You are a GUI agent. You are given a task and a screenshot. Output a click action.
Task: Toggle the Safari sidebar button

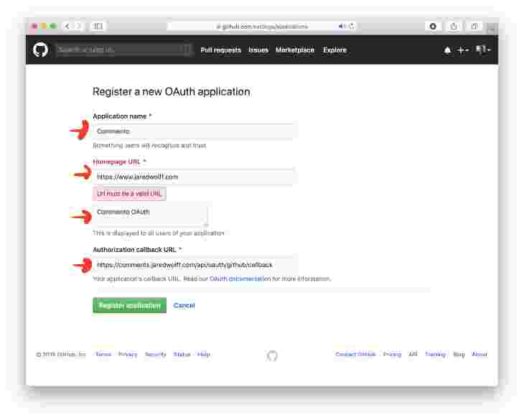[x=98, y=26]
